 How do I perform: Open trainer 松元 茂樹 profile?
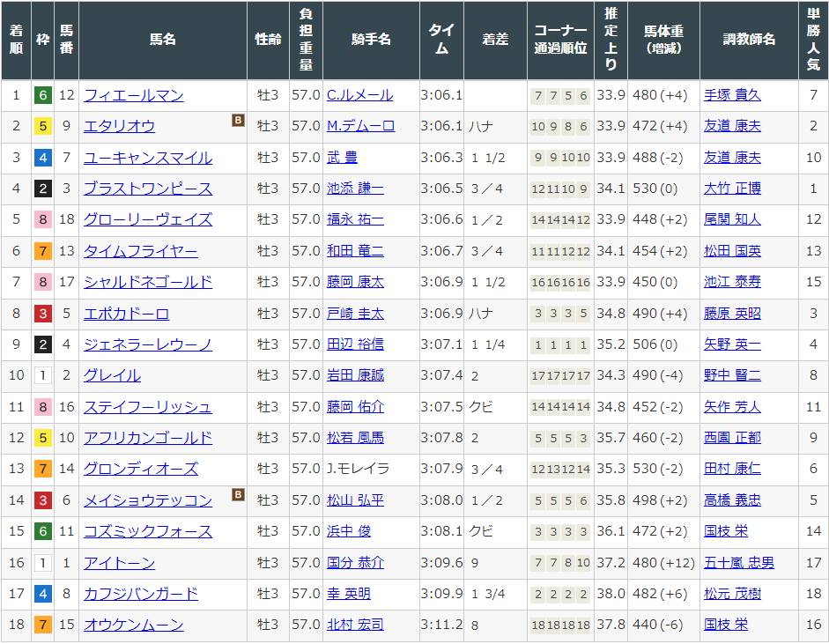click(732, 594)
